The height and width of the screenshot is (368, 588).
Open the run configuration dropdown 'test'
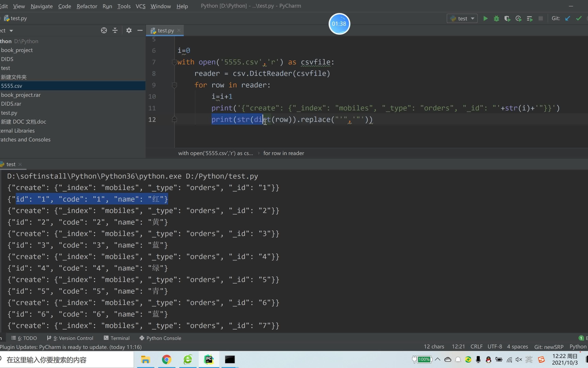coord(462,19)
